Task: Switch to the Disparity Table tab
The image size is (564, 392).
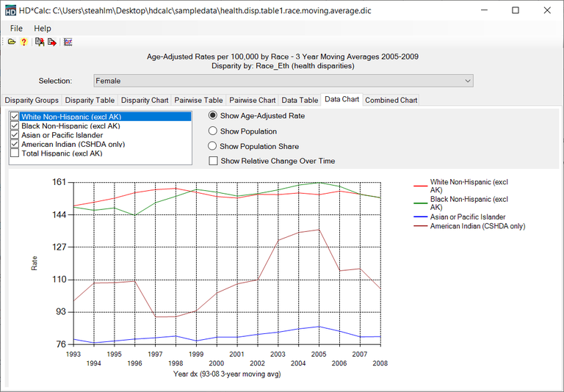Action: point(90,101)
